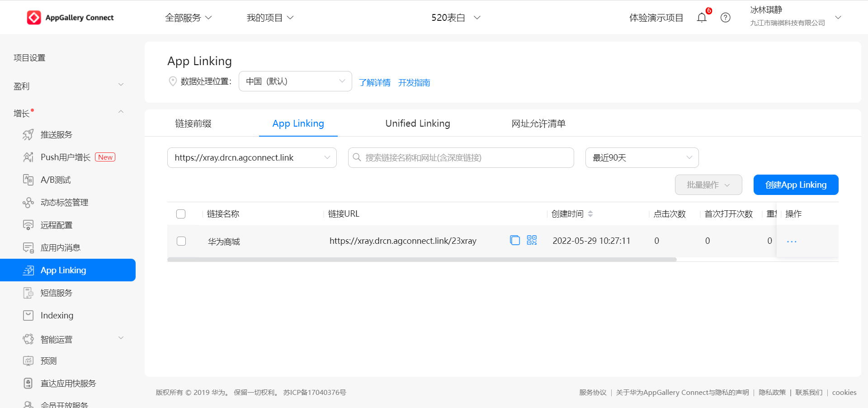Click the 点击次数 column header
Screen dimensions: 868x408
(x=670, y=214)
